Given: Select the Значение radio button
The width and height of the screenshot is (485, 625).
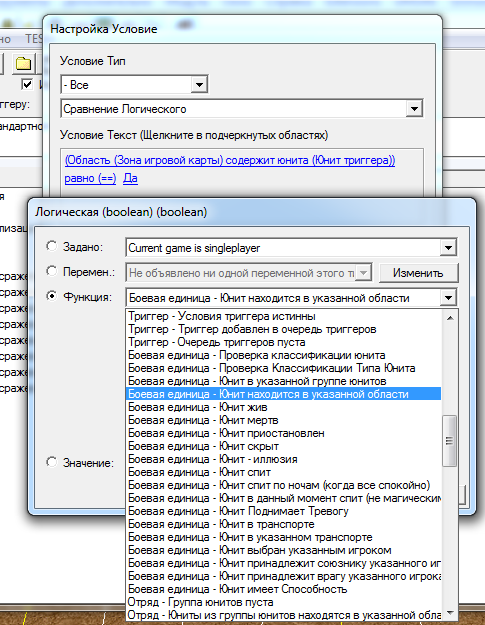Looking at the screenshot, I should 51,462.
